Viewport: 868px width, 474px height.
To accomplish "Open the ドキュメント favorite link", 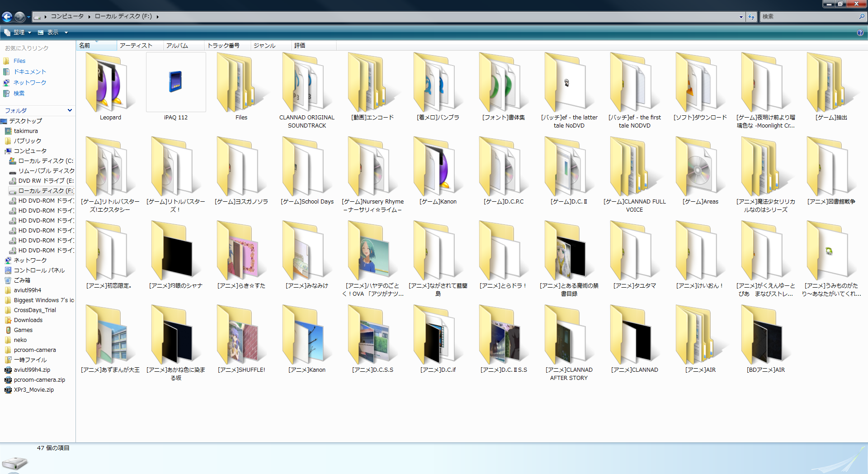I will 30,72.
